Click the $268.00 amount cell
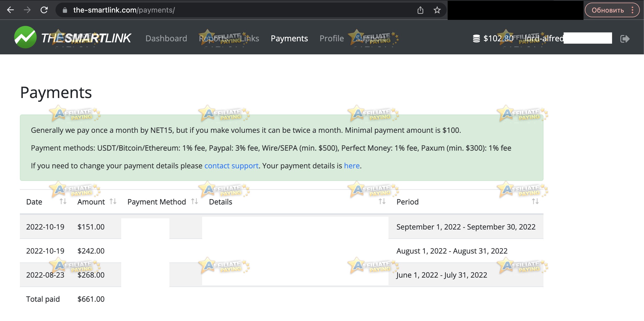Image resolution: width=644 pixels, height=321 pixels. tap(91, 275)
